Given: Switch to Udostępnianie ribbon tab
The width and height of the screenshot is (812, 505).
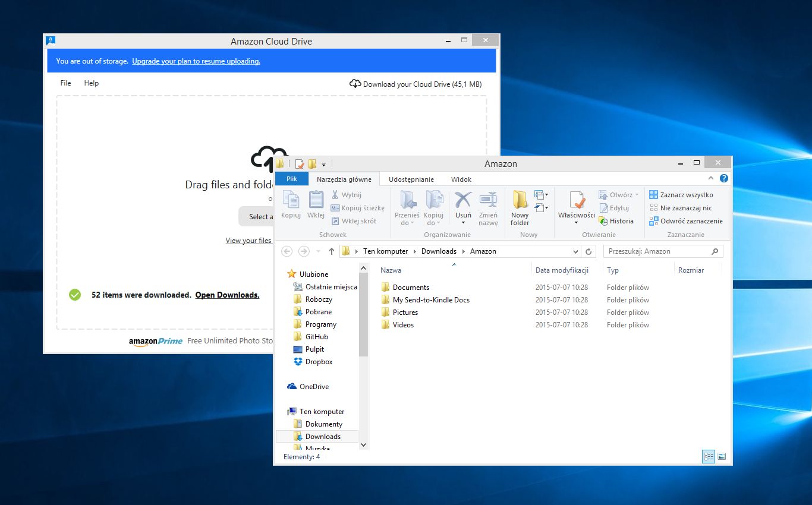Looking at the screenshot, I should tap(411, 179).
